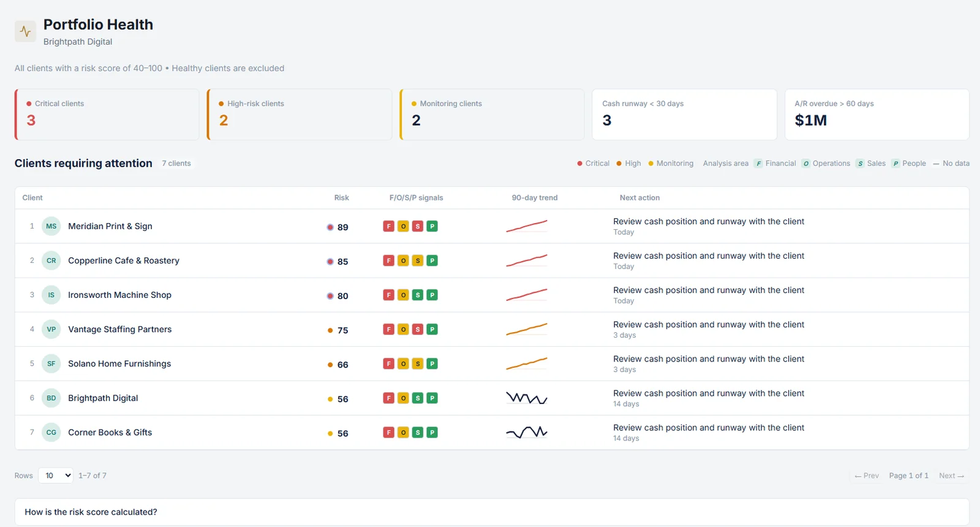The height and width of the screenshot is (527, 980).
Task: Click the BD avatar for Brightpath Digital
Action: 51,398
